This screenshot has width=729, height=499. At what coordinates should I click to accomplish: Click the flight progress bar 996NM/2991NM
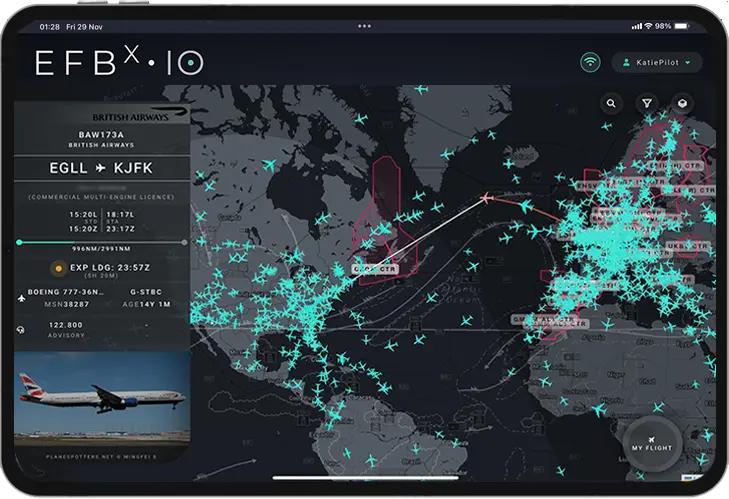coord(102,242)
